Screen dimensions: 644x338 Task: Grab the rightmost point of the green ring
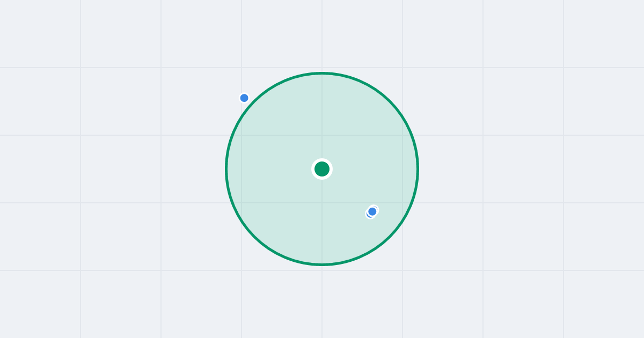[418, 169]
